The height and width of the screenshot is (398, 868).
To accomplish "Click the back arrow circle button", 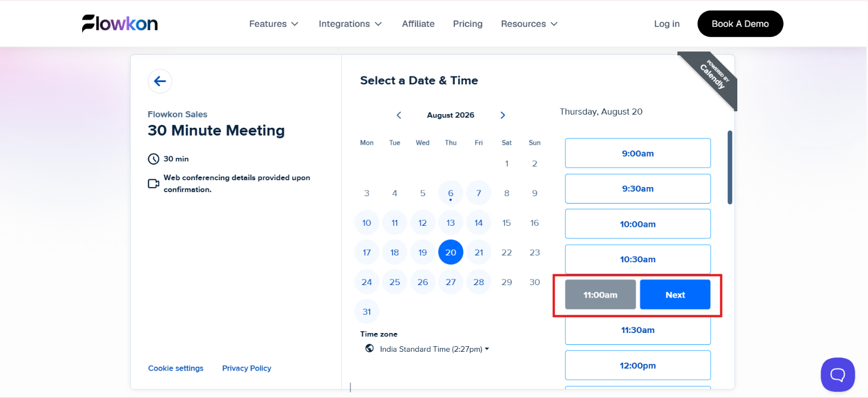I will pos(160,81).
